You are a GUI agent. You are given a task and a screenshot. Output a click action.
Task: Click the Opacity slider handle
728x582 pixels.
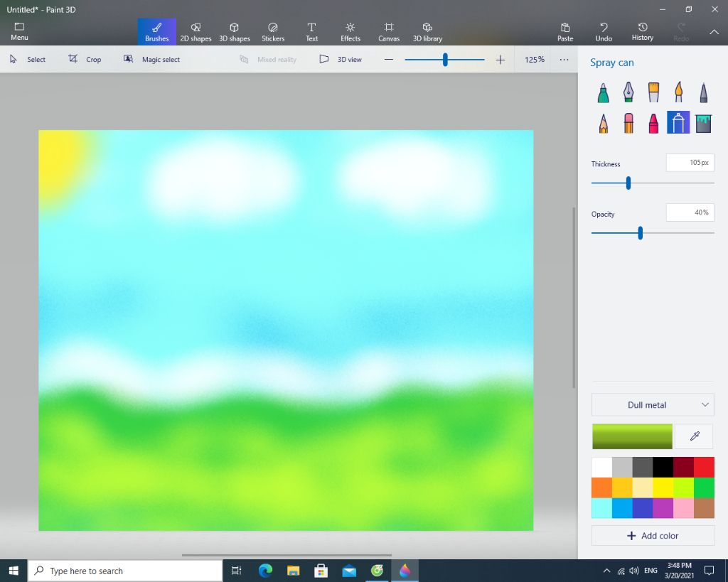click(641, 233)
